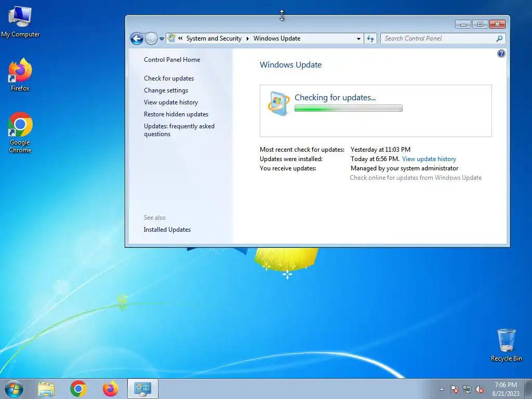The height and width of the screenshot is (399, 532).
Task: Click the Windows Update heading
Action: pyautogui.click(x=291, y=65)
